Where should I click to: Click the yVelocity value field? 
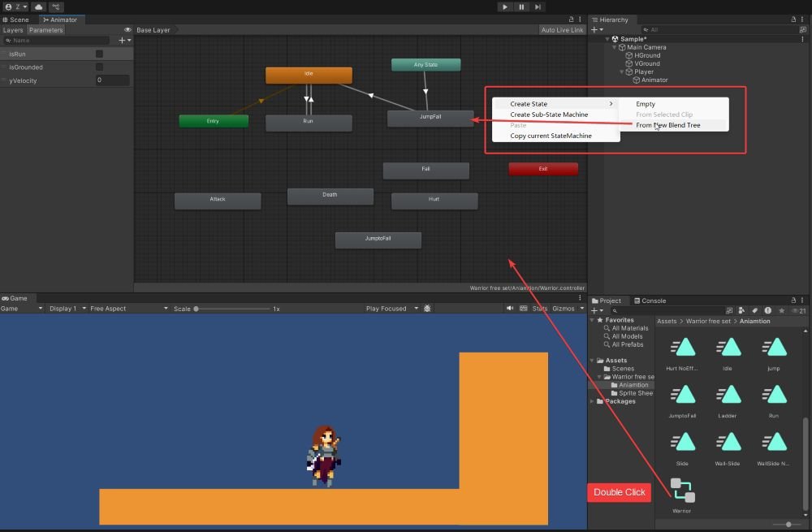click(x=112, y=80)
